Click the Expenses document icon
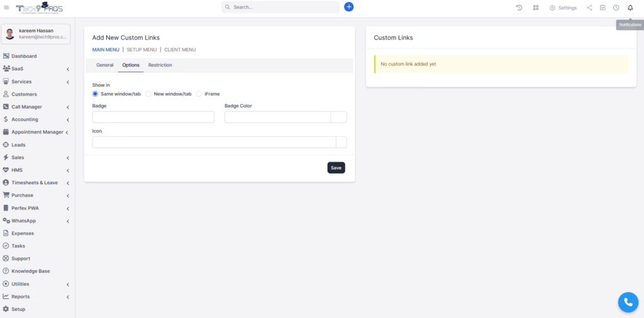644x318 pixels. coord(6,233)
